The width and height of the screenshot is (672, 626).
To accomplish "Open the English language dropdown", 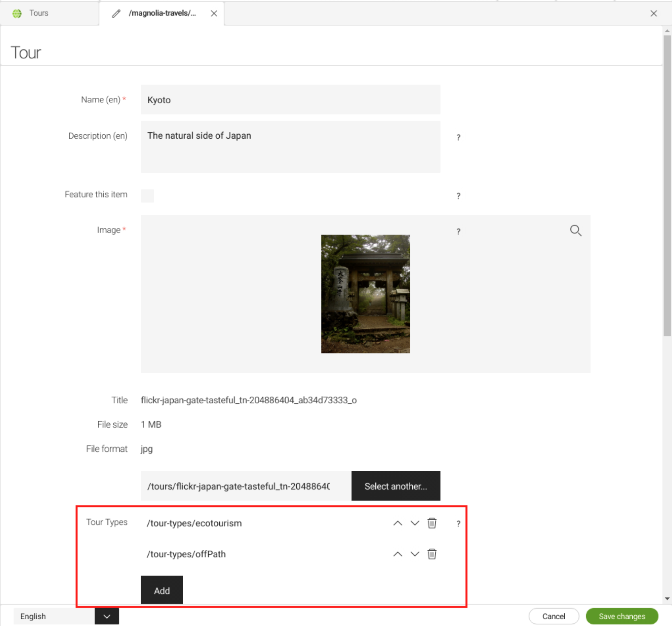I will (x=106, y=616).
